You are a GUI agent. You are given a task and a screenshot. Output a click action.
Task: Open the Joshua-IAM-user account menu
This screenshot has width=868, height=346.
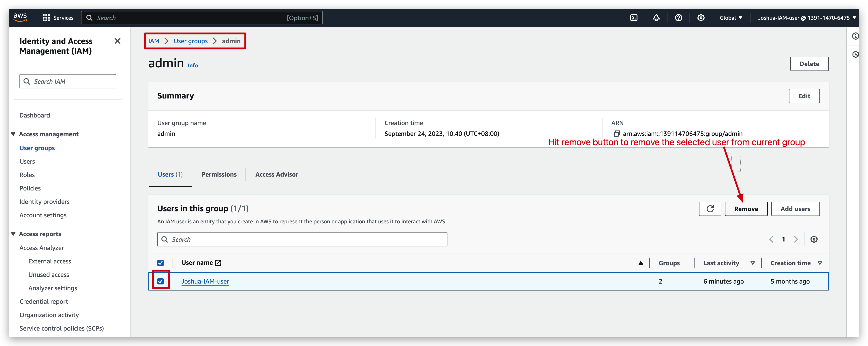tap(806, 17)
